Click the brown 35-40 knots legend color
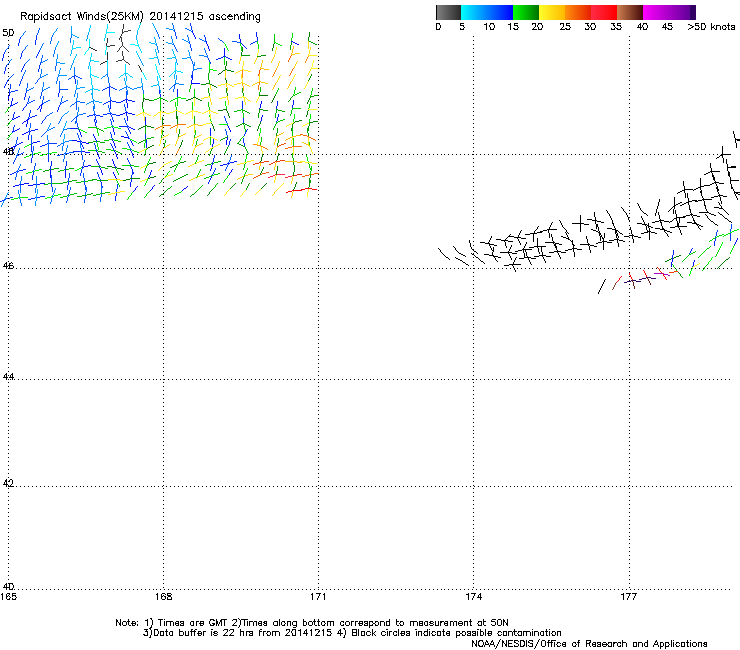The image size is (740, 650). pos(630,12)
